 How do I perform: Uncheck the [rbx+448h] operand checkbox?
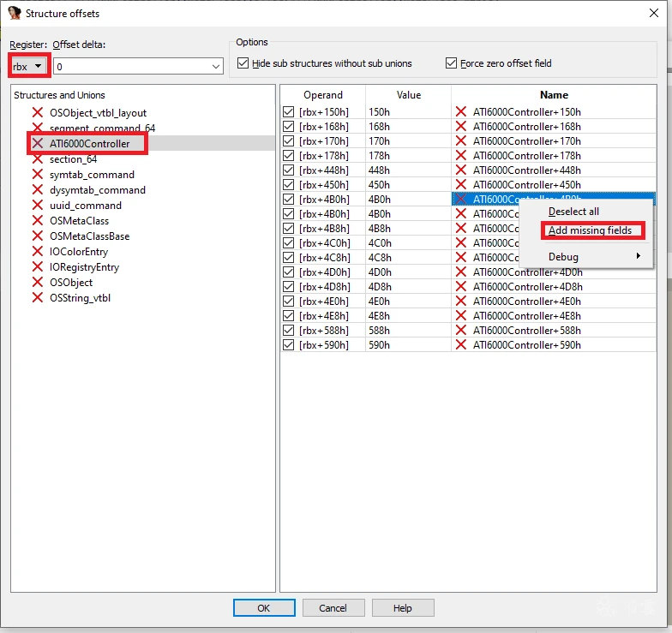[x=288, y=170]
